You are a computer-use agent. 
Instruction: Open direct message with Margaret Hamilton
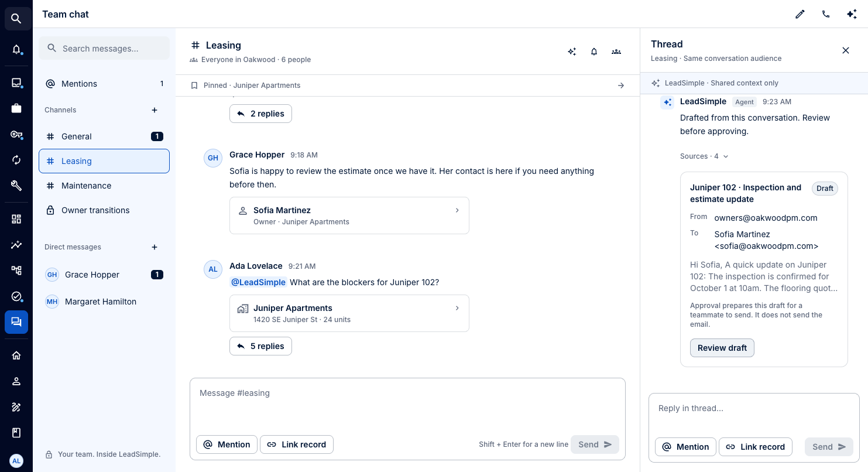click(104, 302)
